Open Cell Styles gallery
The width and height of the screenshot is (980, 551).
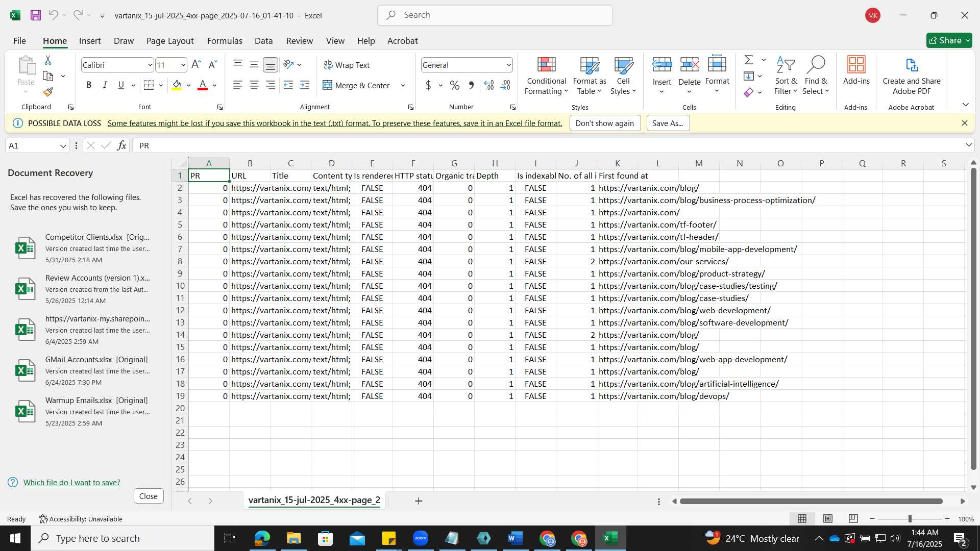click(x=623, y=76)
